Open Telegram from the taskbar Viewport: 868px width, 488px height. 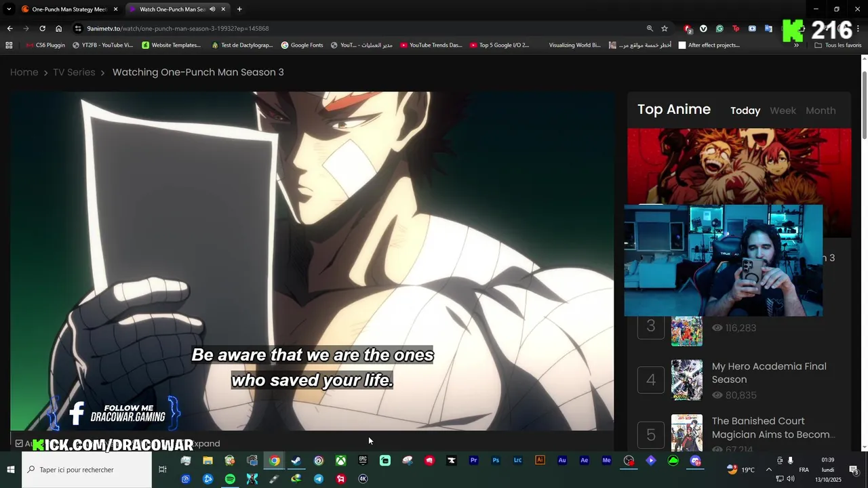click(x=319, y=479)
